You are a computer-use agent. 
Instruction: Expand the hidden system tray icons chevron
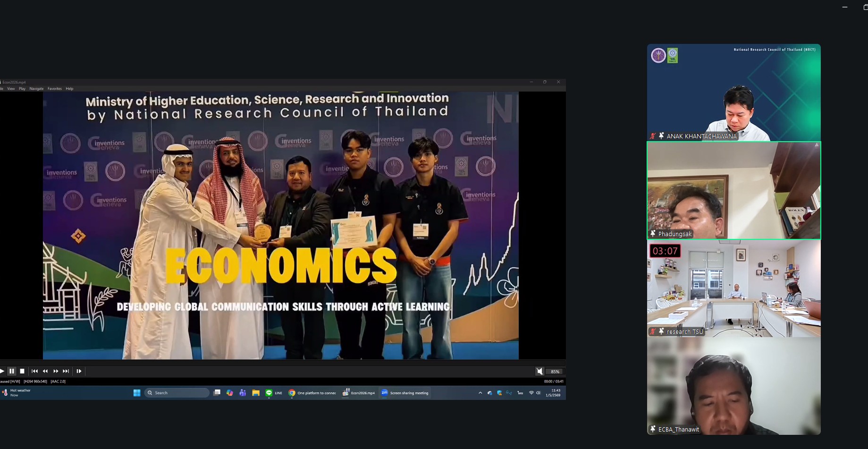tap(480, 393)
